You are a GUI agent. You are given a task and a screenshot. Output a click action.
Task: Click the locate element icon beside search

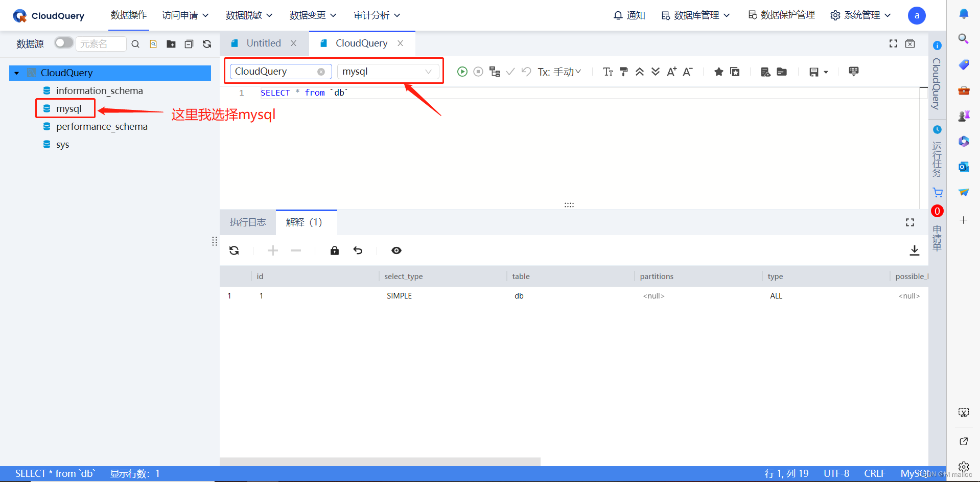tap(153, 44)
